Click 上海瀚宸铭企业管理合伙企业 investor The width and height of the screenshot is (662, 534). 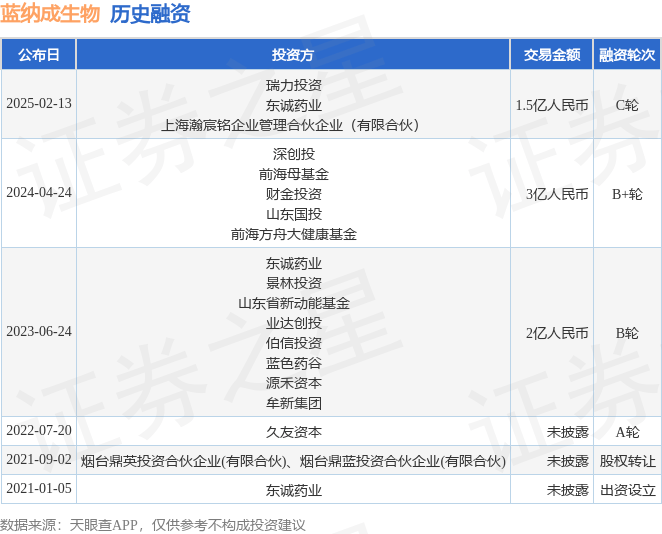tap(290, 125)
